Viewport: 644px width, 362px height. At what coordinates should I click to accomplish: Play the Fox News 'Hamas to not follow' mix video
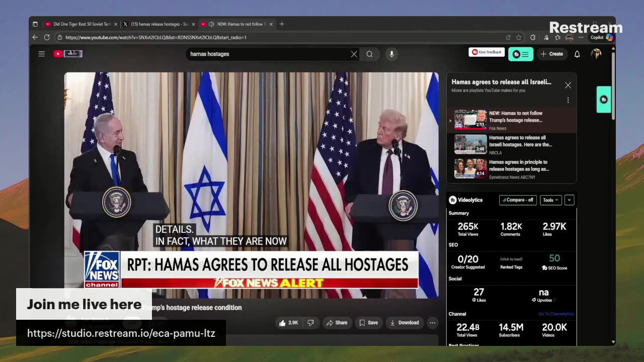511,121
